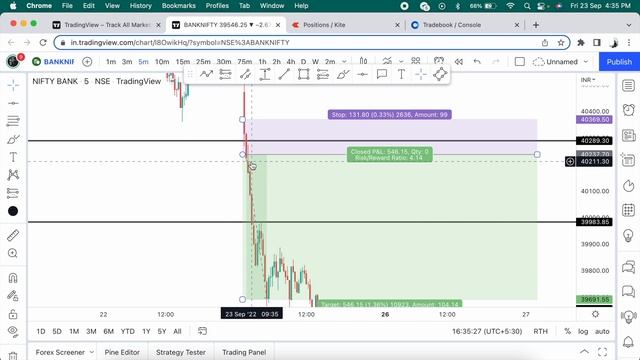The height and width of the screenshot is (360, 640).
Task: Open the Pine Editor tab
Action: pos(122,352)
